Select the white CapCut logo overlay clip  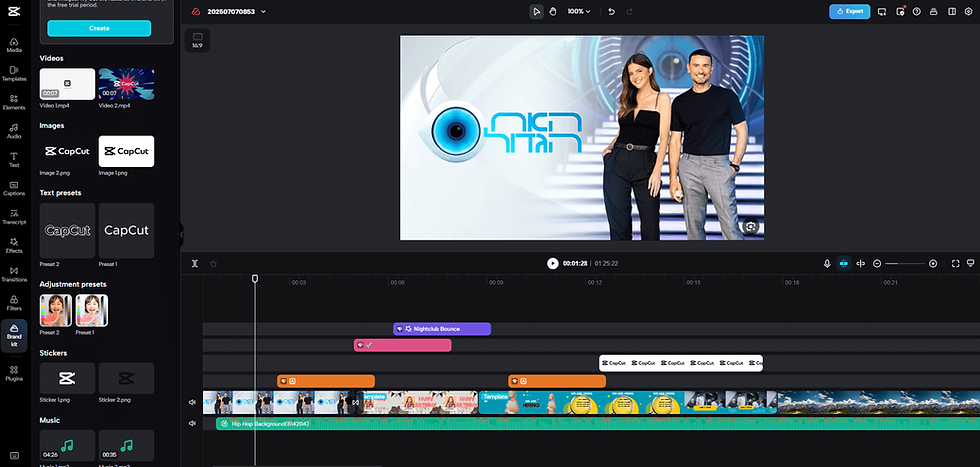[x=681, y=363]
